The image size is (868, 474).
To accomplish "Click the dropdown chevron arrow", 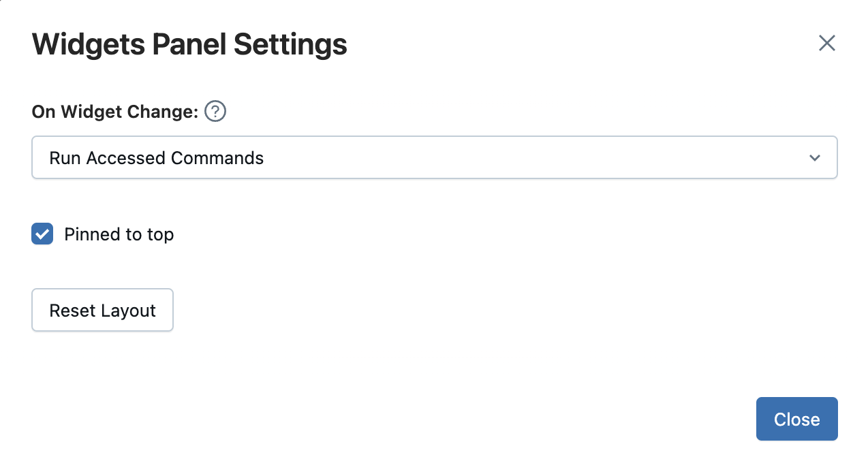I will coord(814,157).
